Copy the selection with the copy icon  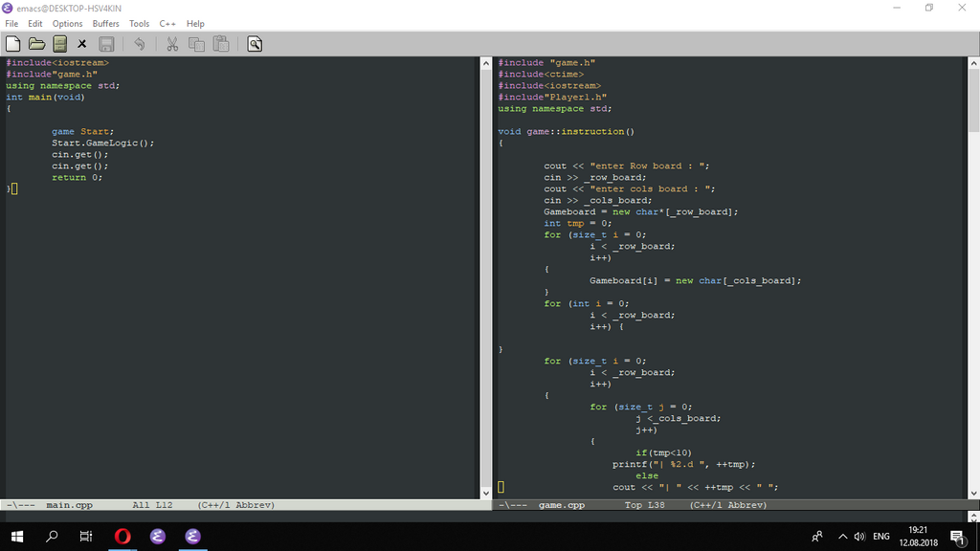[197, 44]
